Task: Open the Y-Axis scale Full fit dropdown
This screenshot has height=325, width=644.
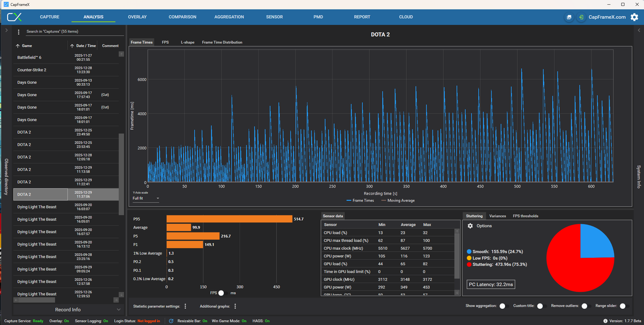Action: point(146,198)
